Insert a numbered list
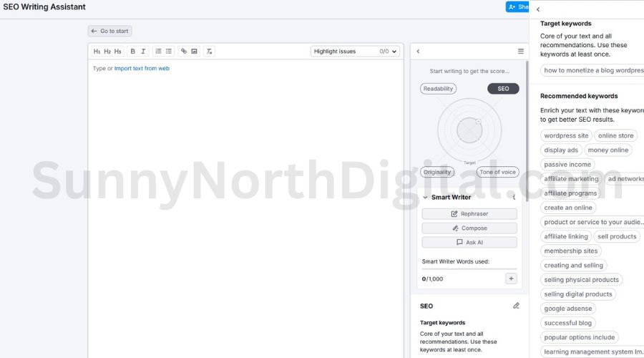 [158, 52]
